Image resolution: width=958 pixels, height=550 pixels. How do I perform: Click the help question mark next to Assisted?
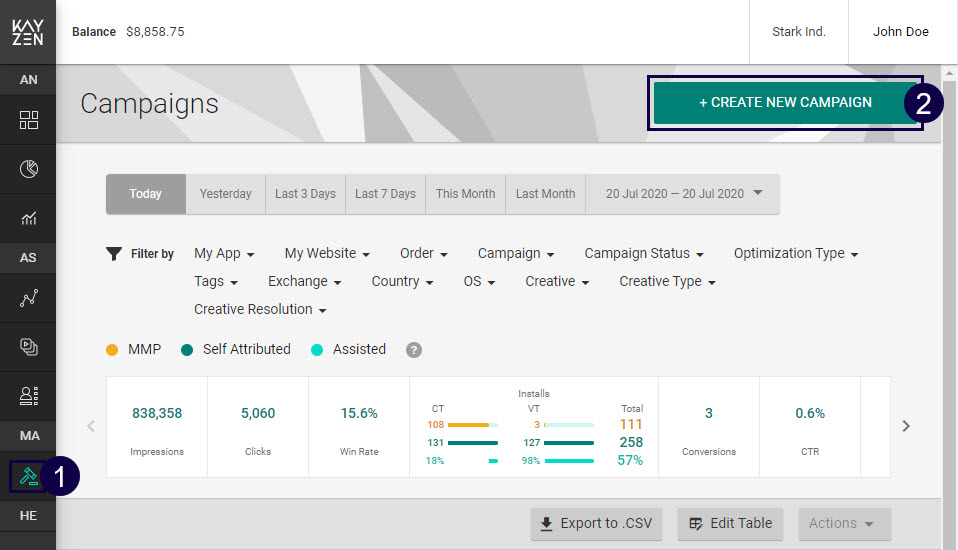(414, 350)
